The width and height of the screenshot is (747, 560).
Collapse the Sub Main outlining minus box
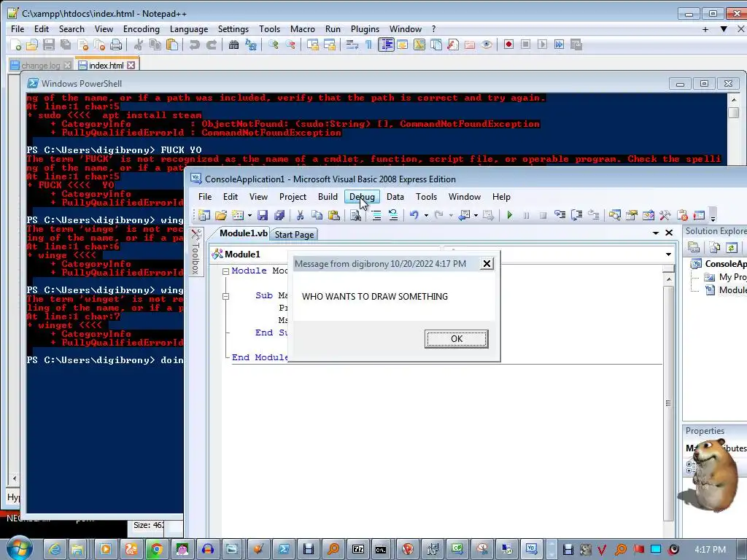(226, 296)
